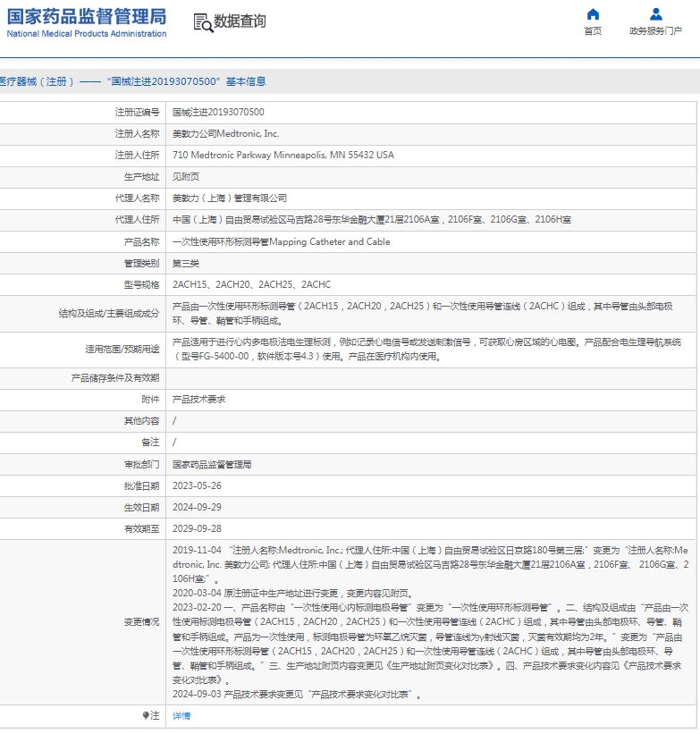Select model list 2ACH15、2ACH20、2ACH25、2ACHC
700x734 pixels.
(252, 284)
